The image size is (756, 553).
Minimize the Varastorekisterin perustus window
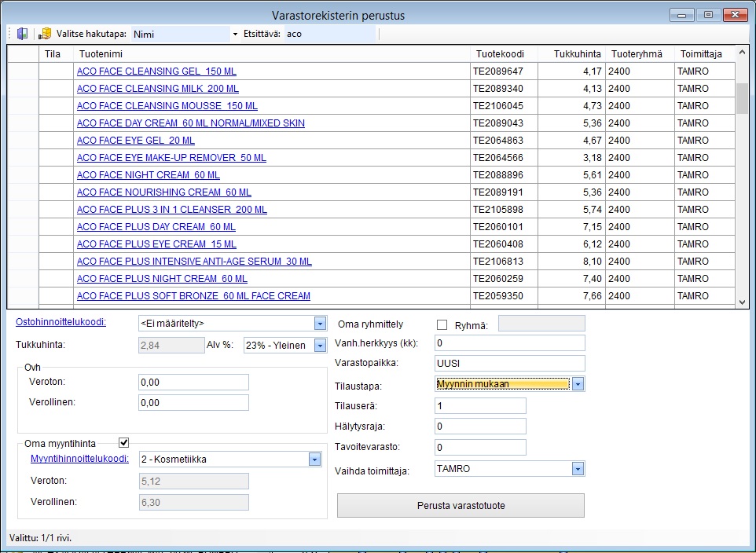click(x=682, y=15)
